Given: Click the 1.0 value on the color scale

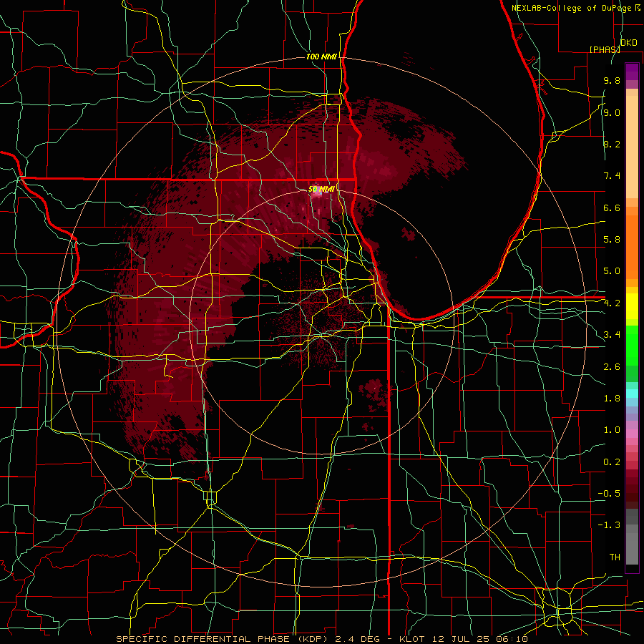Looking at the screenshot, I should click(x=612, y=430).
